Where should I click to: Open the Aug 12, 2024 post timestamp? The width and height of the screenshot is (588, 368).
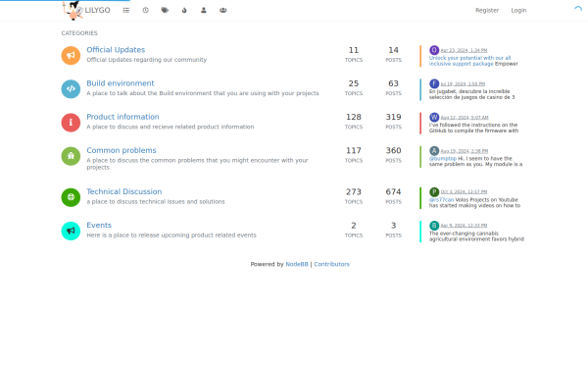tap(465, 118)
